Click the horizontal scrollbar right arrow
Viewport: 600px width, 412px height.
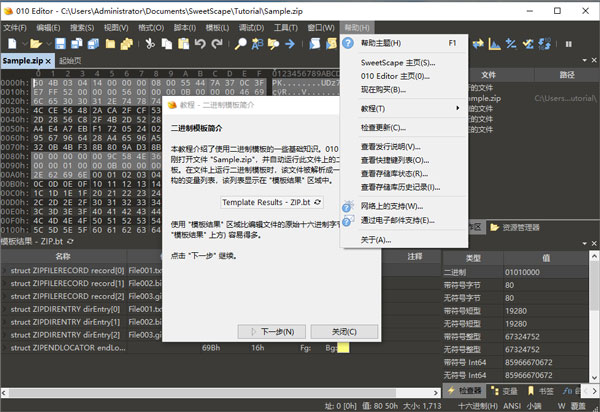436,392
